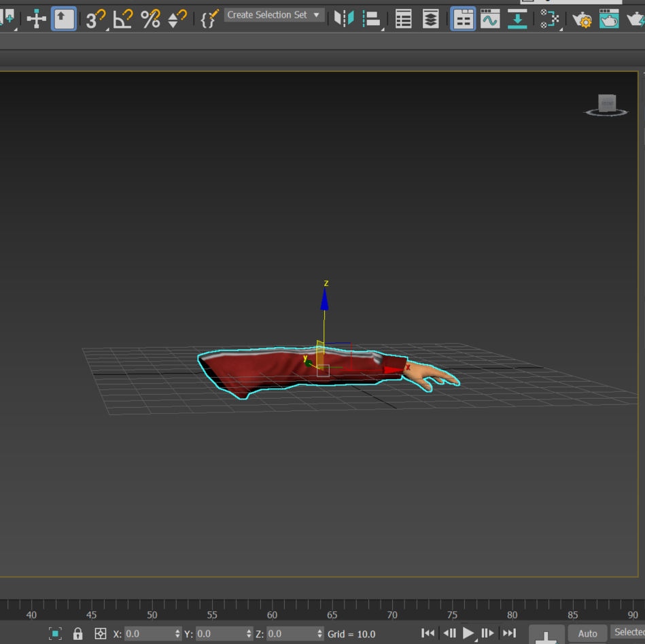Open the Align tool flyout
Viewport: 645px width, 644px height.
tap(372, 19)
